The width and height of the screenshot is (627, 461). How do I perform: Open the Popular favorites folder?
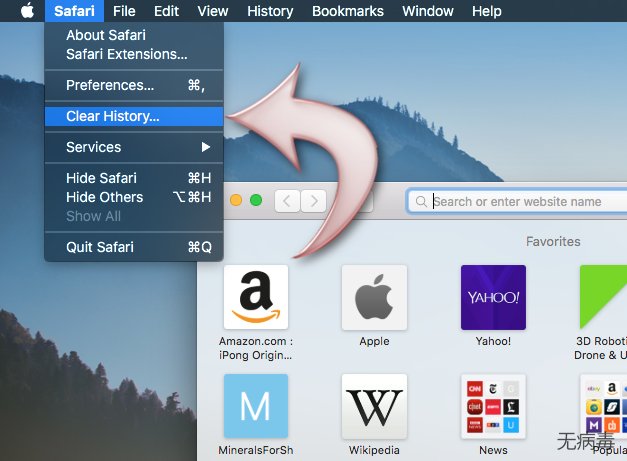(x=603, y=406)
